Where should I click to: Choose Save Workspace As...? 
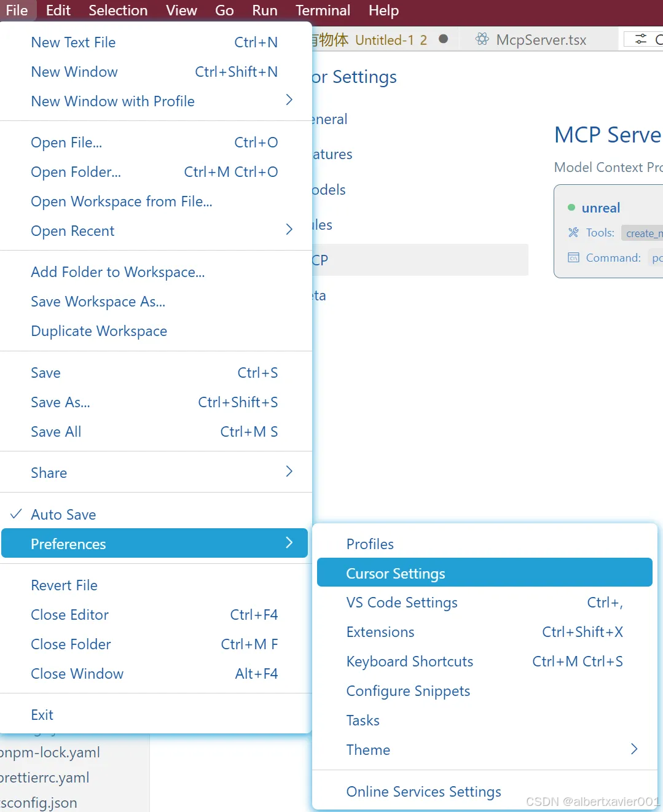(x=154, y=302)
